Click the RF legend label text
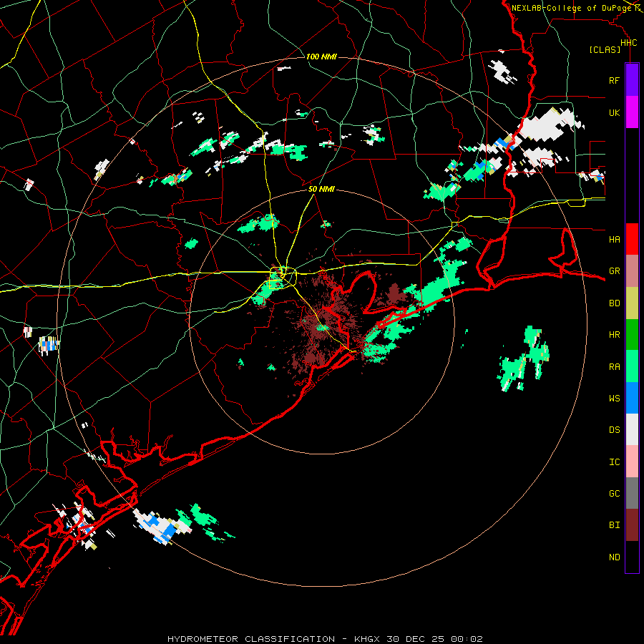This screenshot has height=644, width=644. [614, 80]
